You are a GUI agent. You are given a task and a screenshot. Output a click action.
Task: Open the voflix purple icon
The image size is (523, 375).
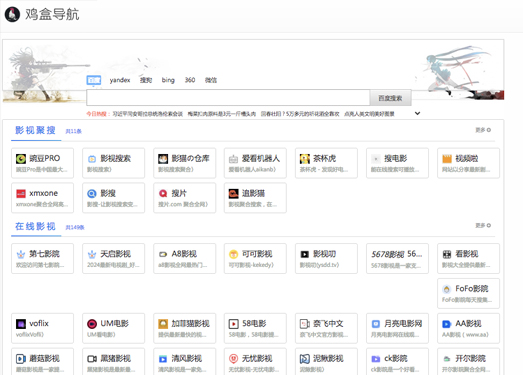21,324
